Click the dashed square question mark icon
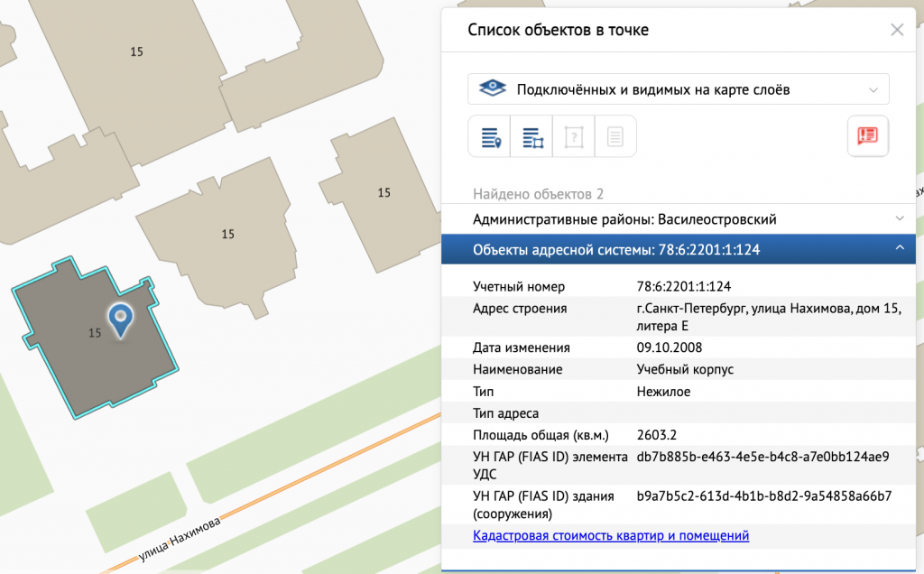 coord(574,137)
